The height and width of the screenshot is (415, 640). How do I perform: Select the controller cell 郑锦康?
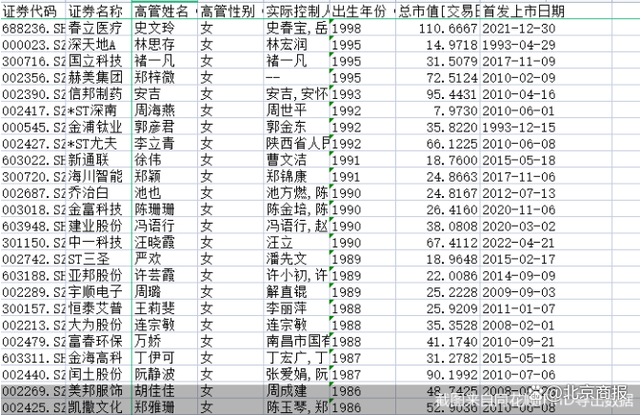point(296,177)
